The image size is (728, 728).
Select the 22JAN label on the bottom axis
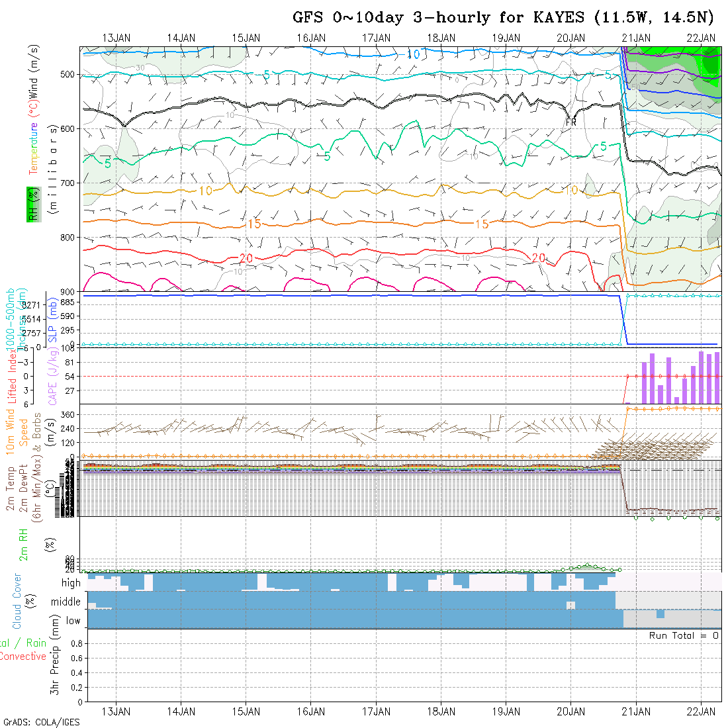tap(701, 711)
